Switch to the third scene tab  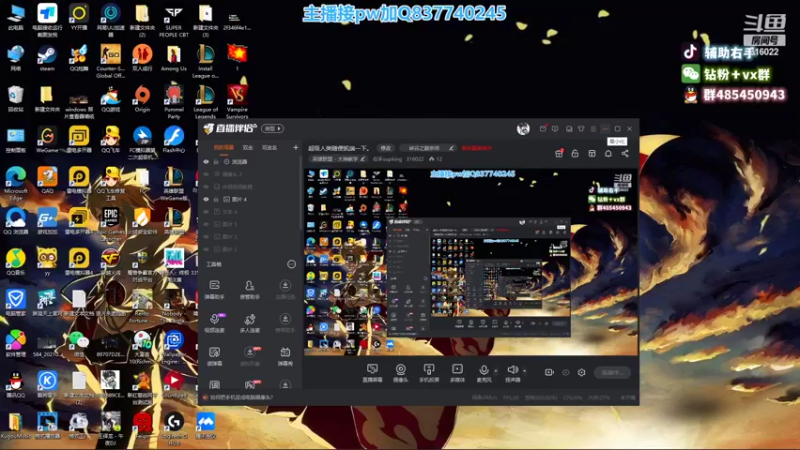[269, 147]
